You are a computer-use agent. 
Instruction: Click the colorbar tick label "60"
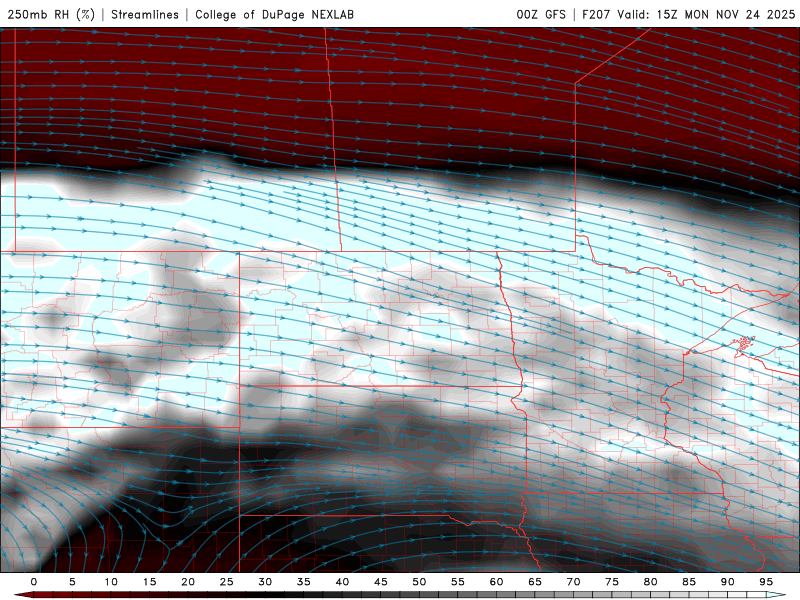pyautogui.click(x=496, y=582)
